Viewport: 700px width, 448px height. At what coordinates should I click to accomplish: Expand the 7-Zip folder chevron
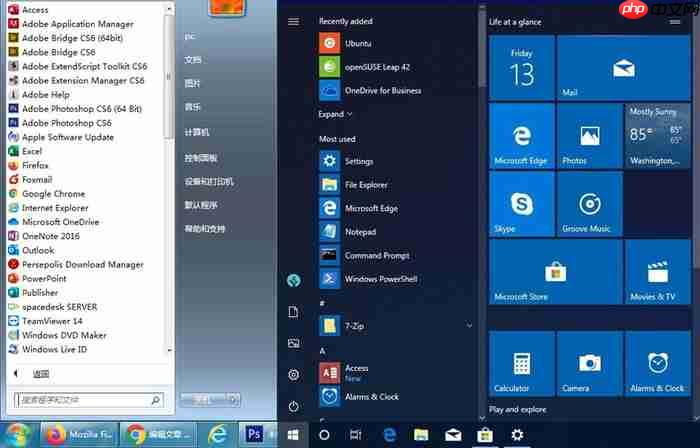469,326
